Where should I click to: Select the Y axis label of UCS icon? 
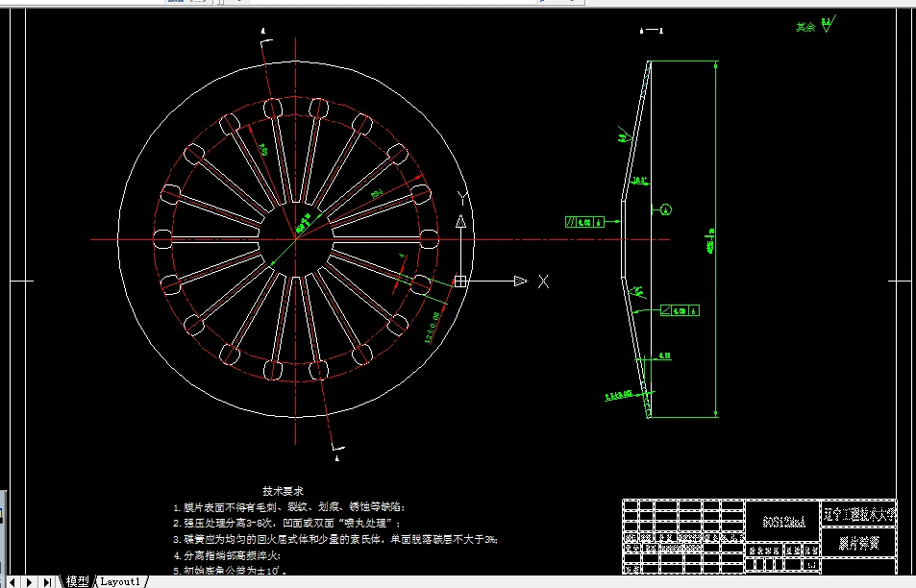462,198
